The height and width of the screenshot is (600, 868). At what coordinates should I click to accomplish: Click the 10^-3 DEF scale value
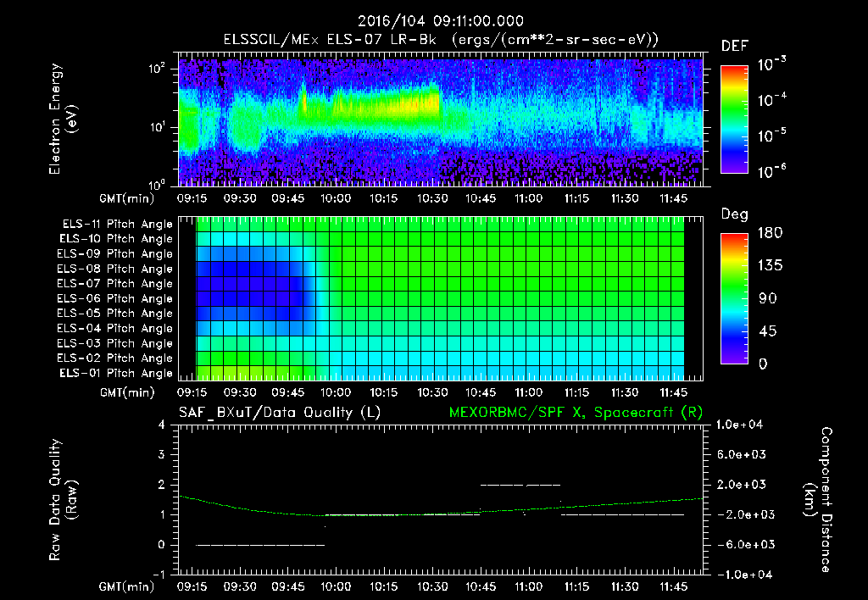tap(771, 64)
